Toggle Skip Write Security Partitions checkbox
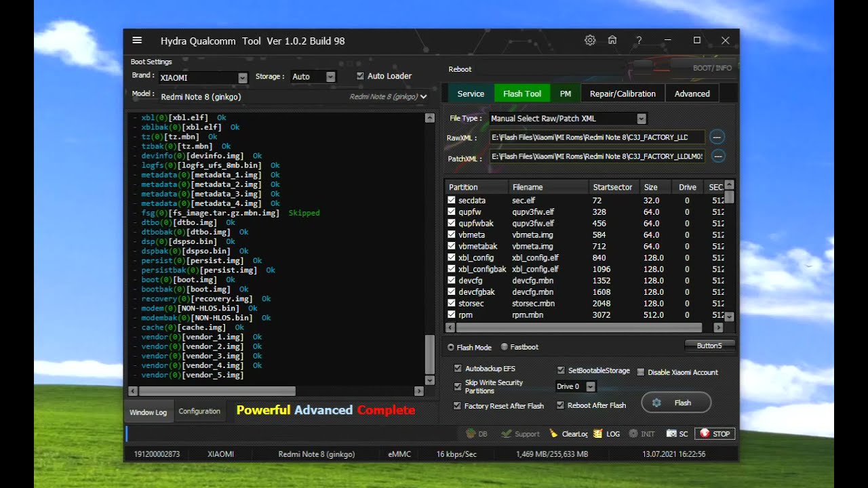The width and height of the screenshot is (868, 488). coord(458,386)
